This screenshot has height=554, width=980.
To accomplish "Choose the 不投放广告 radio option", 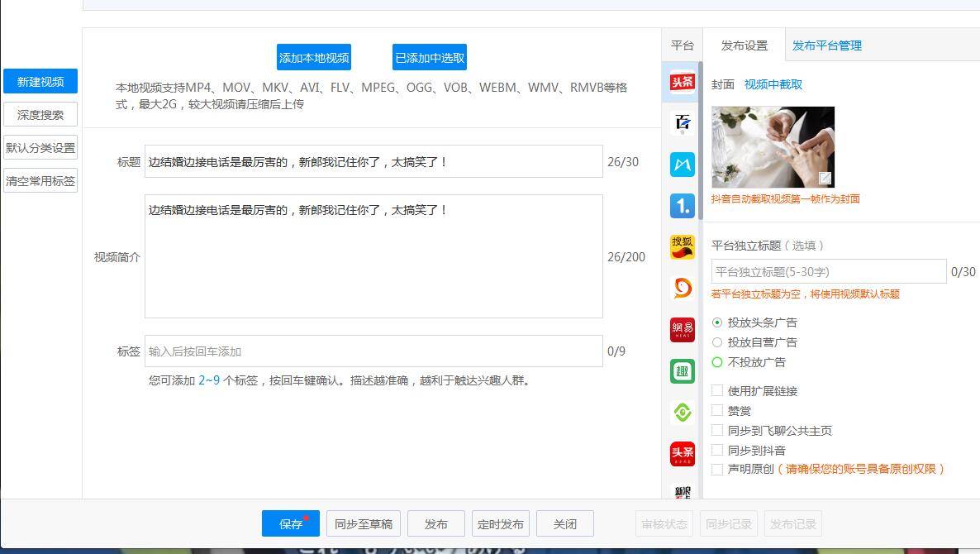I will click(x=717, y=362).
